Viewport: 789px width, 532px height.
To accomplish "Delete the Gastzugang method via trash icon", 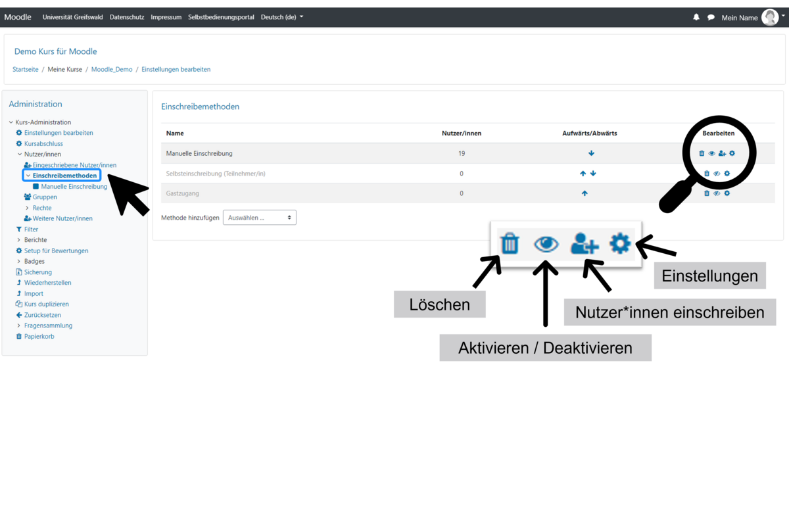I will (707, 193).
